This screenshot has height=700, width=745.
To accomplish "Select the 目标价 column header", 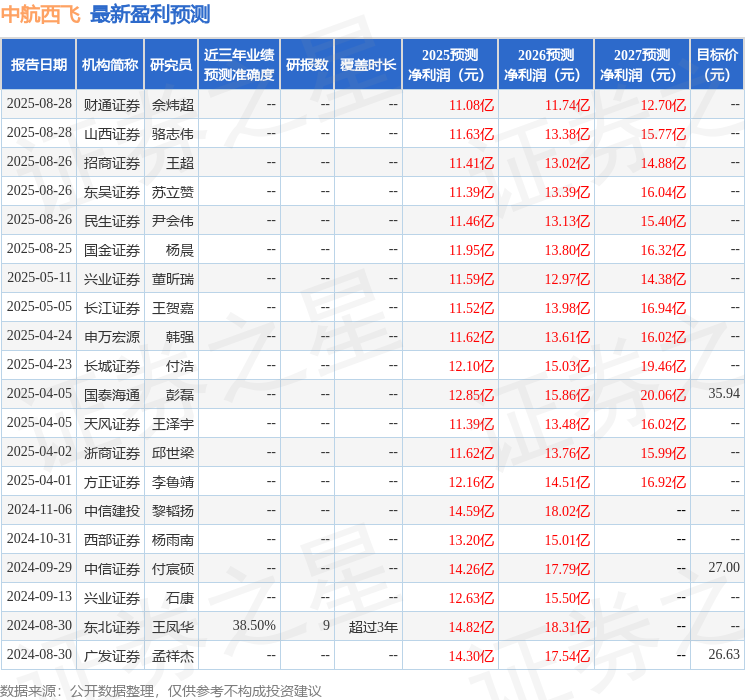I will (x=717, y=65).
